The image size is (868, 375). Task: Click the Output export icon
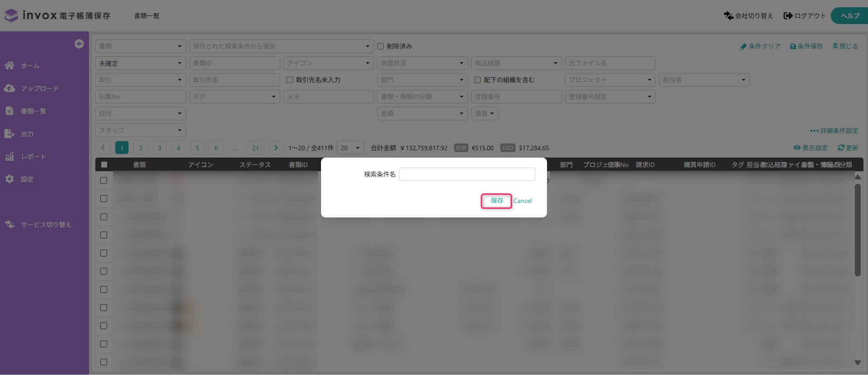[10, 133]
